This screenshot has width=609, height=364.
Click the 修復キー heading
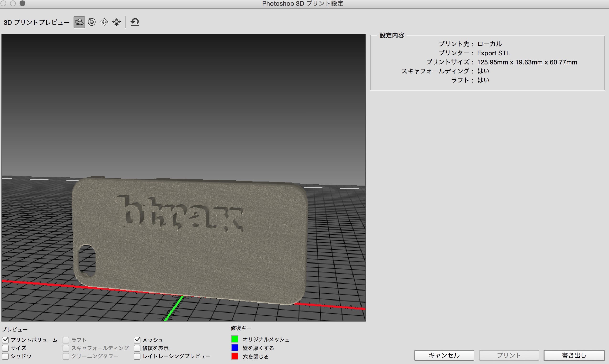241,328
